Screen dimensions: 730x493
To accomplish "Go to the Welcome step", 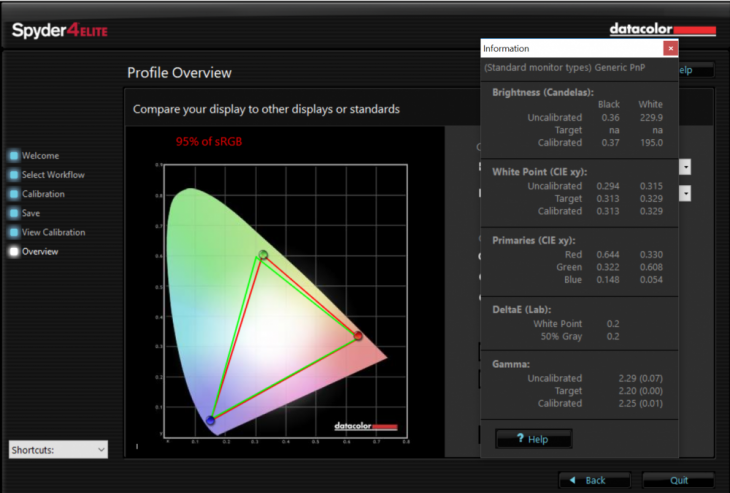I will [40, 155].
